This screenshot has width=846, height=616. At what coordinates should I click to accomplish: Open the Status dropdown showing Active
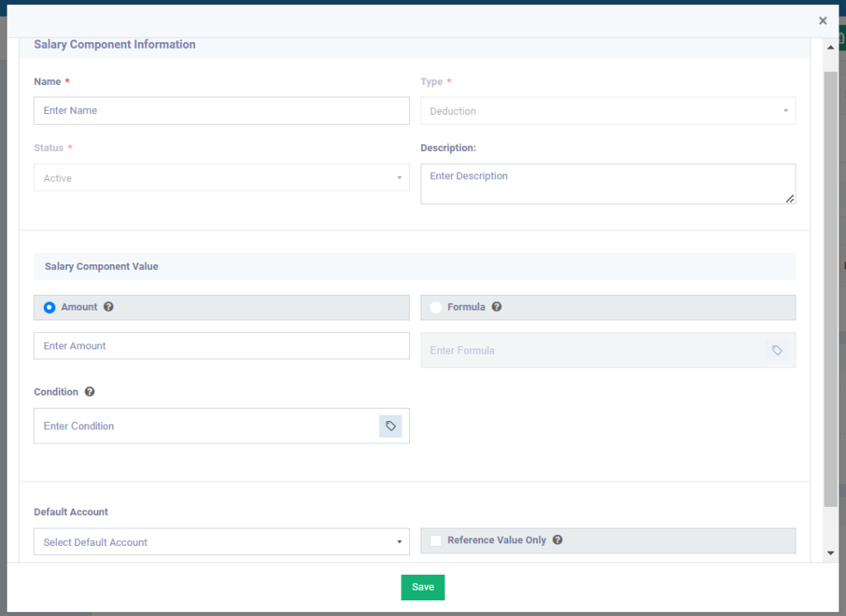(221, 178)
